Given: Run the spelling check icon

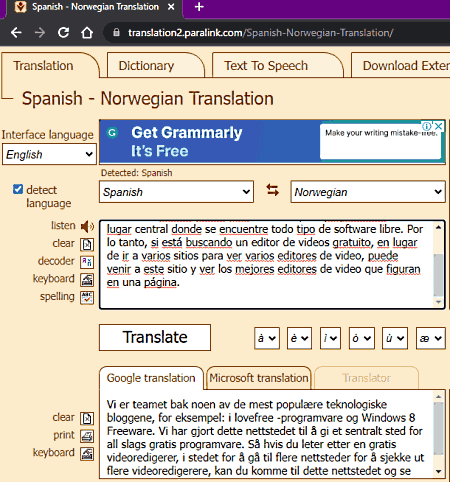Looking at the screenshot, I should 87,297.
